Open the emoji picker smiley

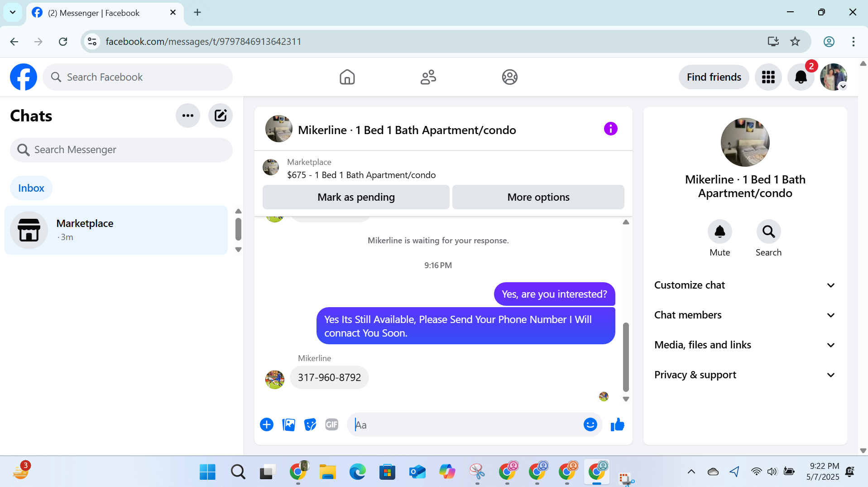click(x=590, y=424)
